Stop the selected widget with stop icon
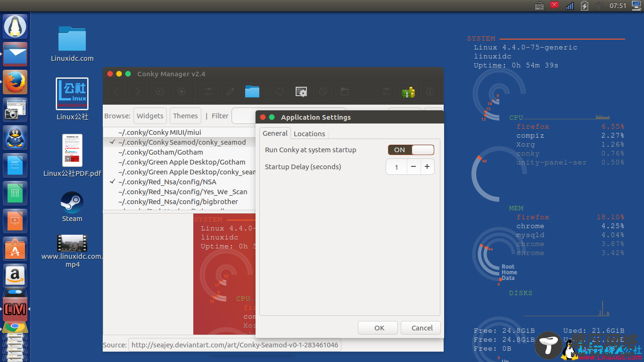The height and width of the screenshot is (362, 644). pos(182,91)
